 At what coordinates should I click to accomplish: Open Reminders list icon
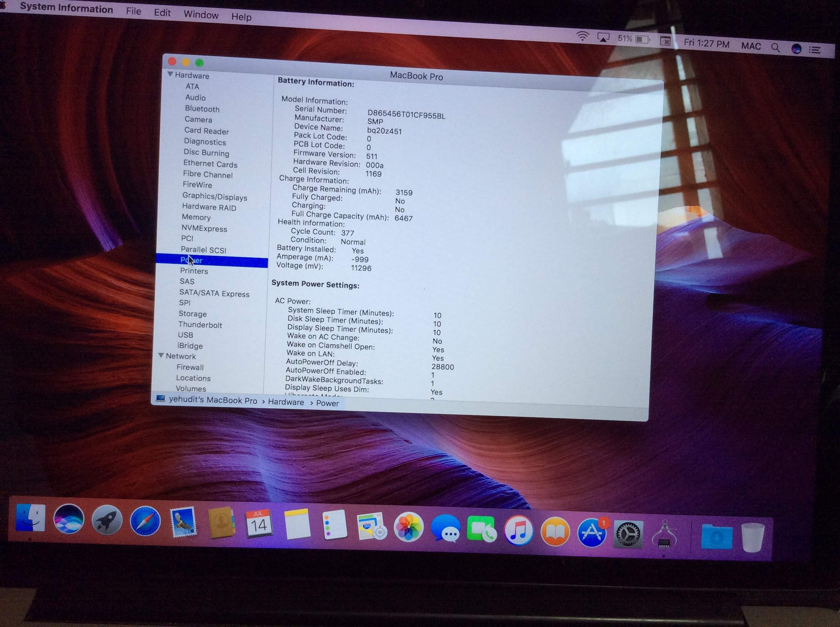click(334, 525)
